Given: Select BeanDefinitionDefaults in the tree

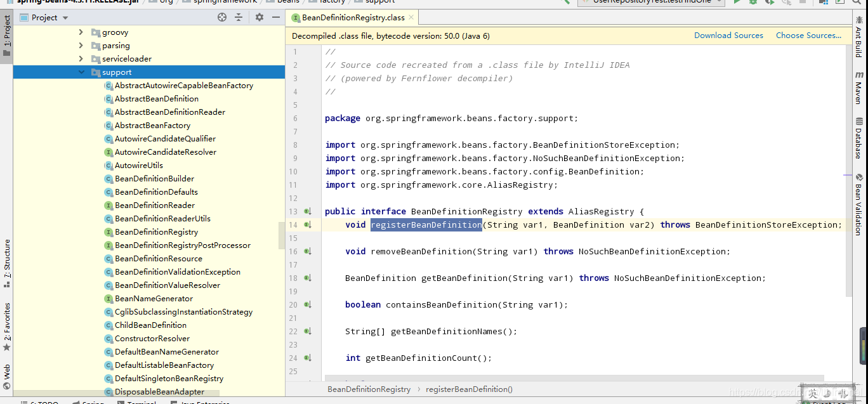Looking at the screenshot, I should pyautogui.click(x=156, y=192).
